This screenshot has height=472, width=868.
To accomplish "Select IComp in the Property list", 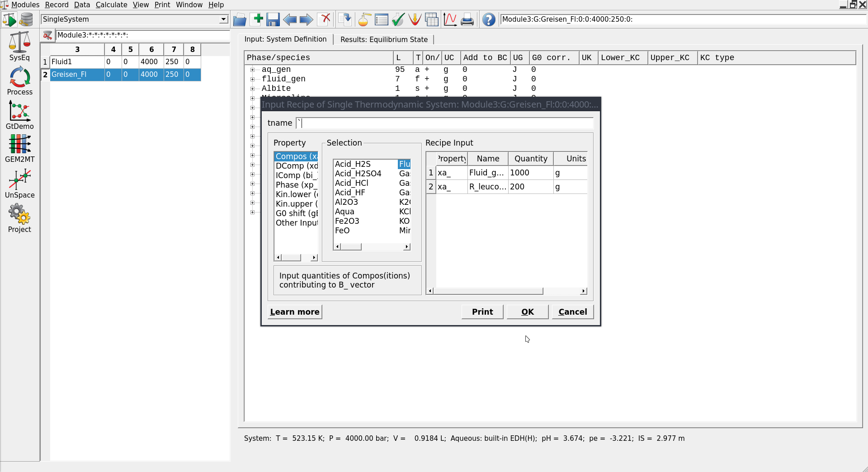I will [x=297, y=175].
